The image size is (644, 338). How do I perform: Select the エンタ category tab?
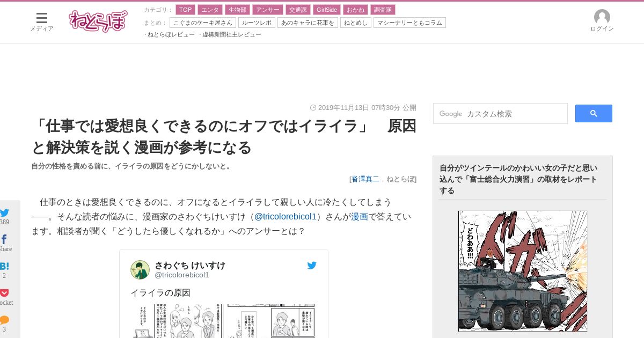(210, 10)
